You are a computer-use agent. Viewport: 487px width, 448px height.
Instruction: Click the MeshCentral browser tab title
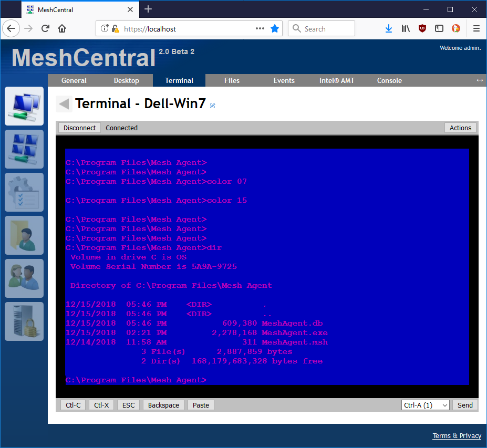pyautogui.click(x=55, y=9)
